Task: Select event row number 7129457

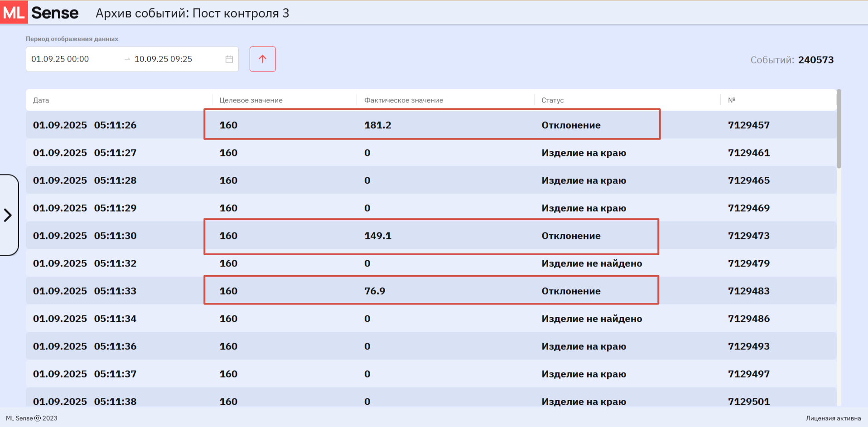Action: tap(748, 125)
